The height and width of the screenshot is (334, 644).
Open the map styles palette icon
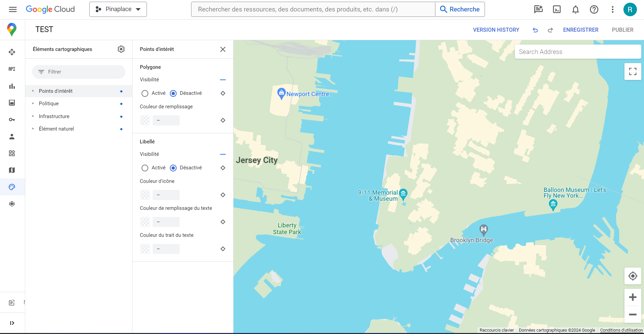12,187
